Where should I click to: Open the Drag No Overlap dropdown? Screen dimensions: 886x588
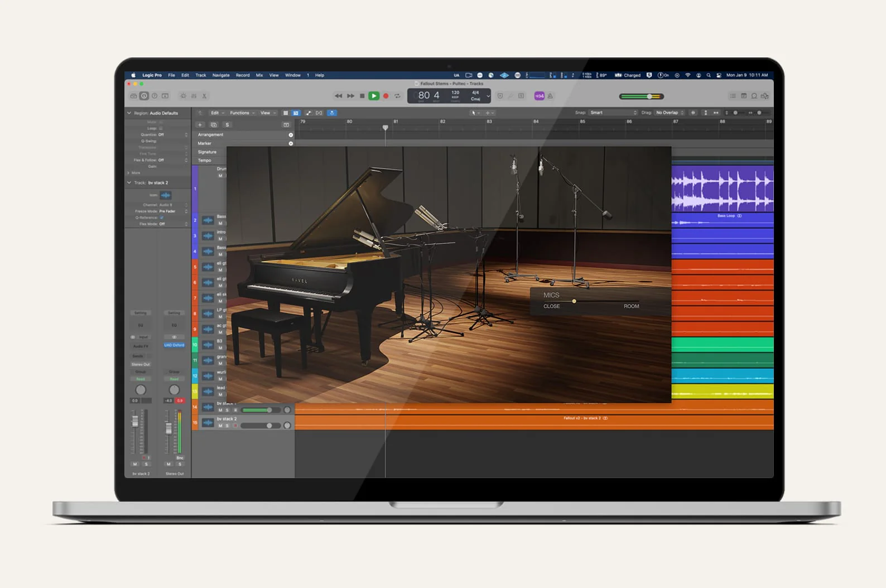tap(670, 113)
